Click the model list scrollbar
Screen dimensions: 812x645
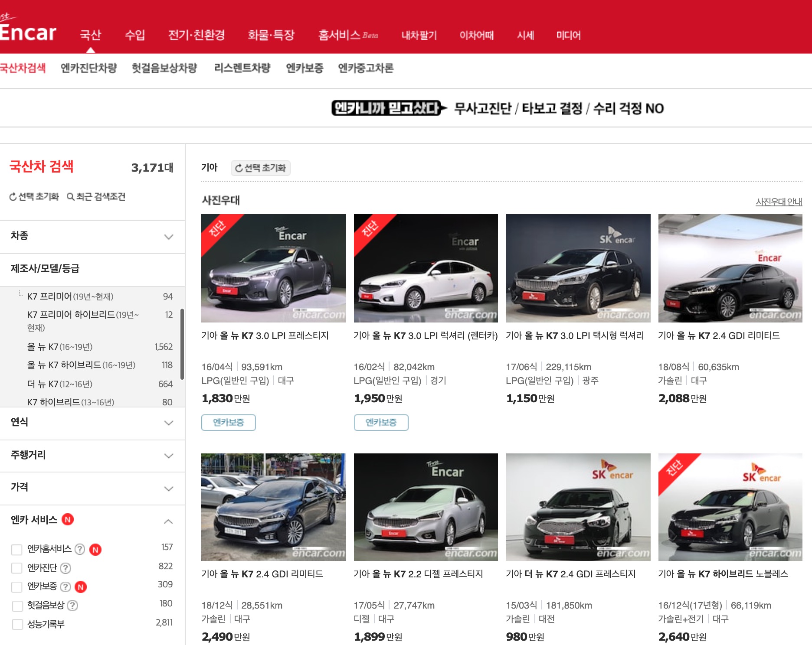coord(182,344)
